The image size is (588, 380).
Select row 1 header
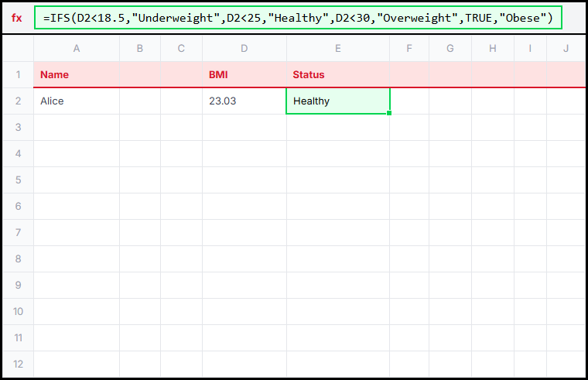18,75
